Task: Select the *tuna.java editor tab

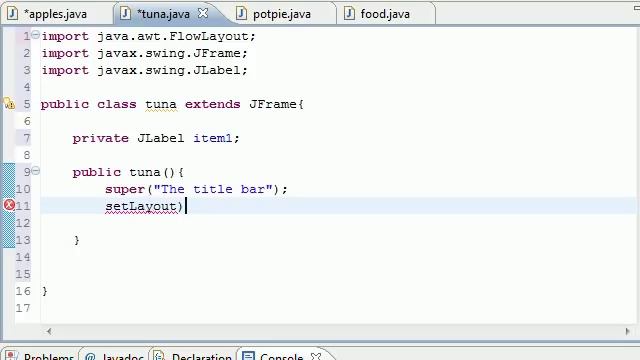Action: point(163,14)
